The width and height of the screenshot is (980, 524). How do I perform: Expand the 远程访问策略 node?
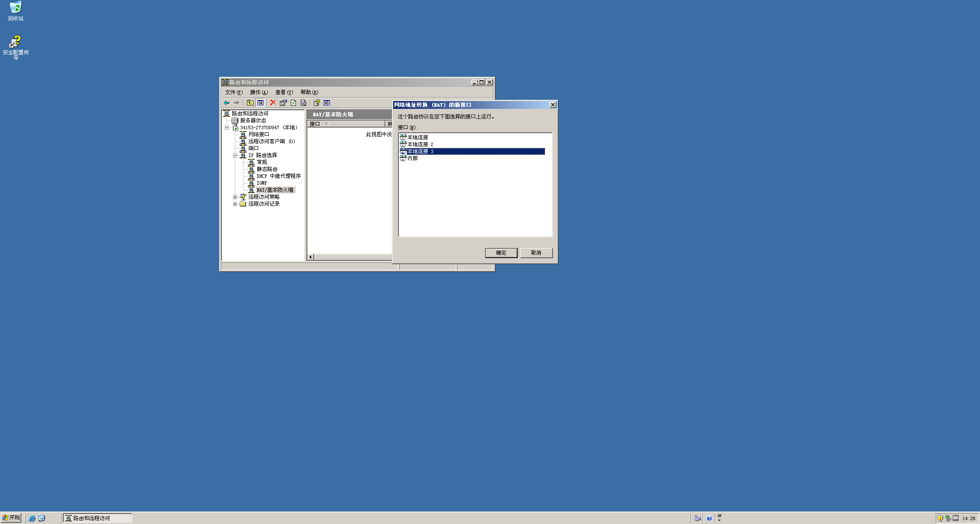(x=235, y=197)
